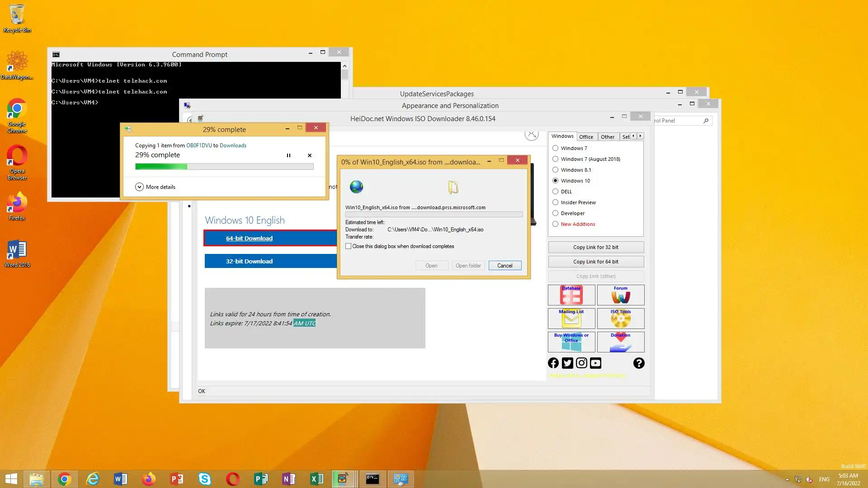Pause the file copy operation
The width and height of the screenshot is (868, 488).
(x=288, y=155)
